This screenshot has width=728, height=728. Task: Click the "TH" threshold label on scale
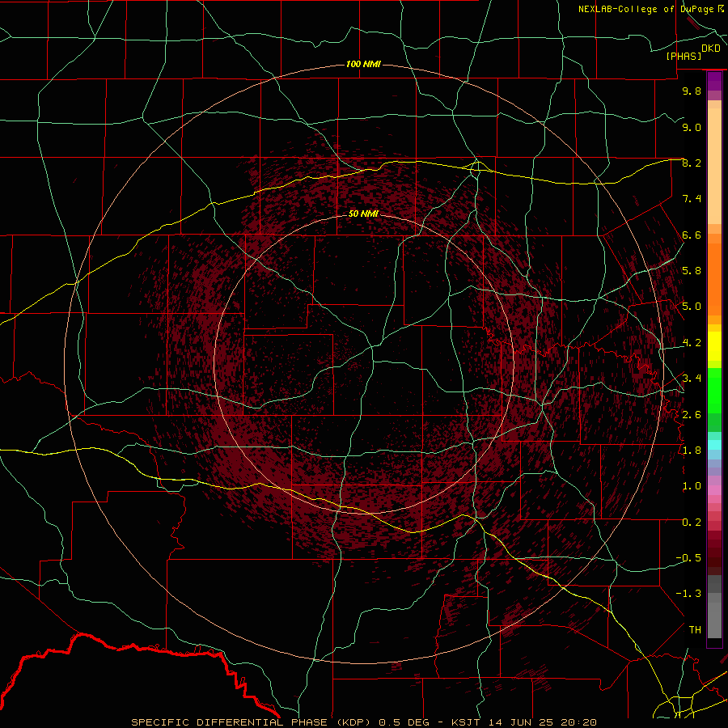[695, 630]
